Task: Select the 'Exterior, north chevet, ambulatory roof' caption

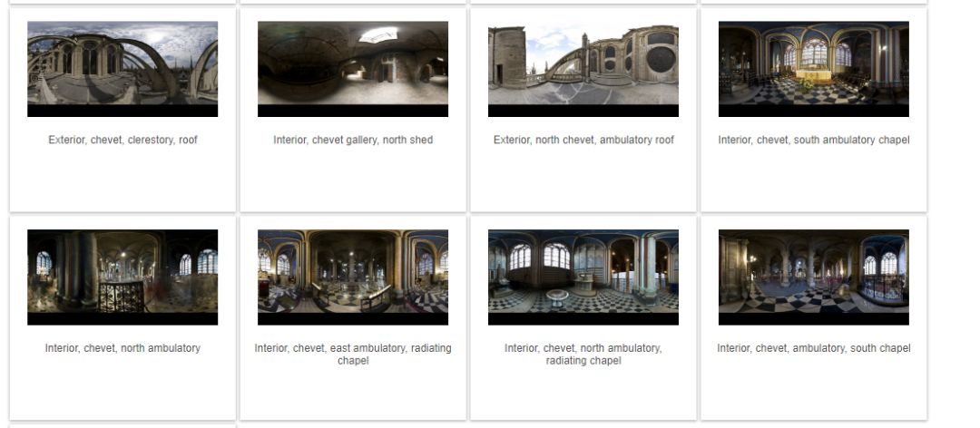Action: point(583,140)
